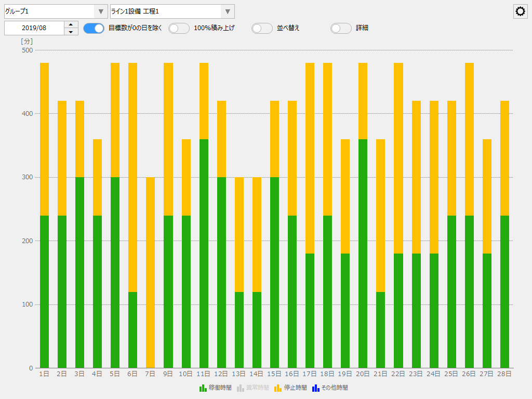The width and height of the screenshot is (532, 399).
Task: Open the settings gear in the top-right corner
Action: coord(520,11)
